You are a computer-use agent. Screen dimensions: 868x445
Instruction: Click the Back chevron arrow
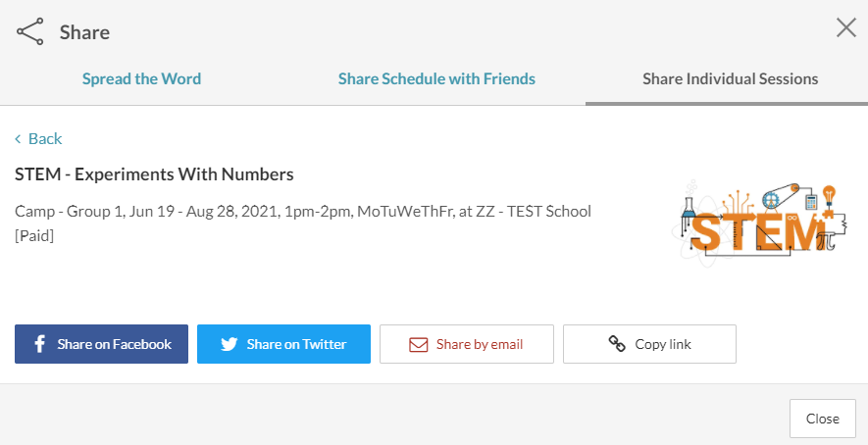click(x=18, y=139)
